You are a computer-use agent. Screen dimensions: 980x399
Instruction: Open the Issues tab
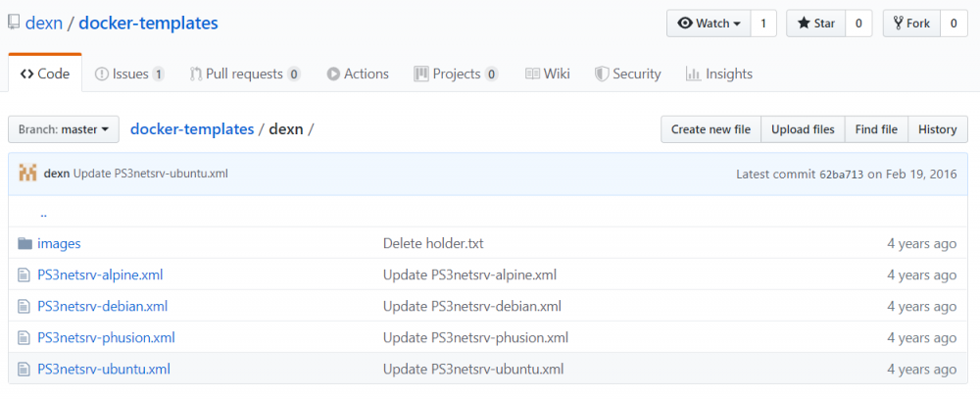click(129, 74)
